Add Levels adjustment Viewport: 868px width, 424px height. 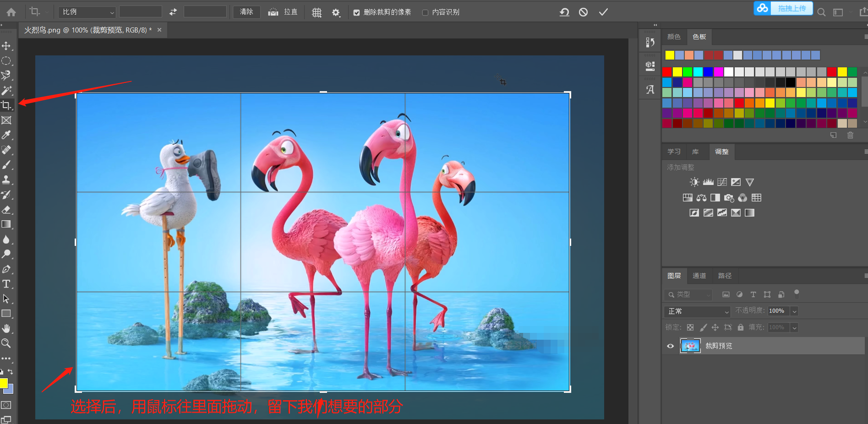point(708,182)
